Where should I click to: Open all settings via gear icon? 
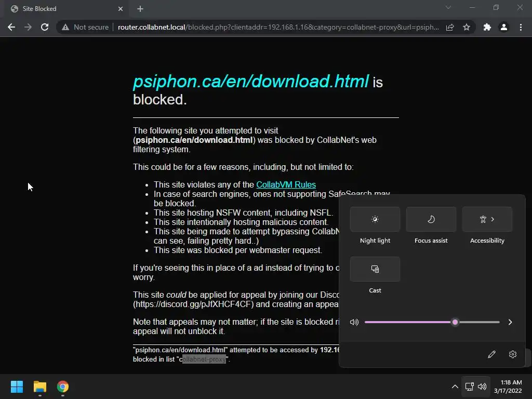(513, 354)
